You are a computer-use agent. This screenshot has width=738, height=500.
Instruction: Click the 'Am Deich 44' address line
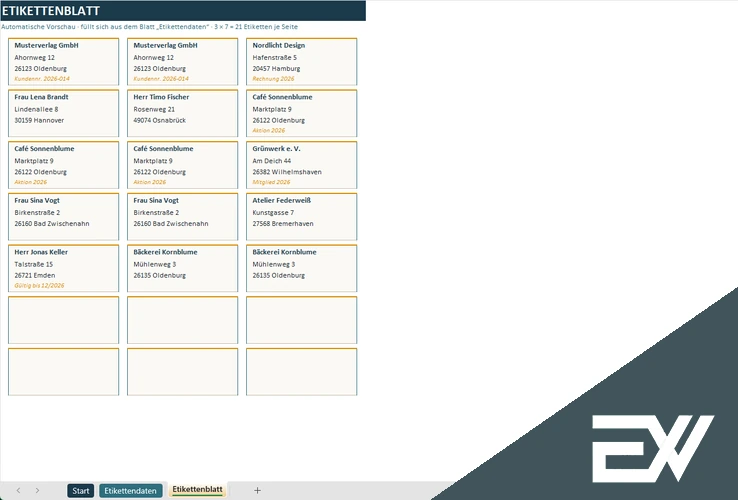(x=272, y=161)
